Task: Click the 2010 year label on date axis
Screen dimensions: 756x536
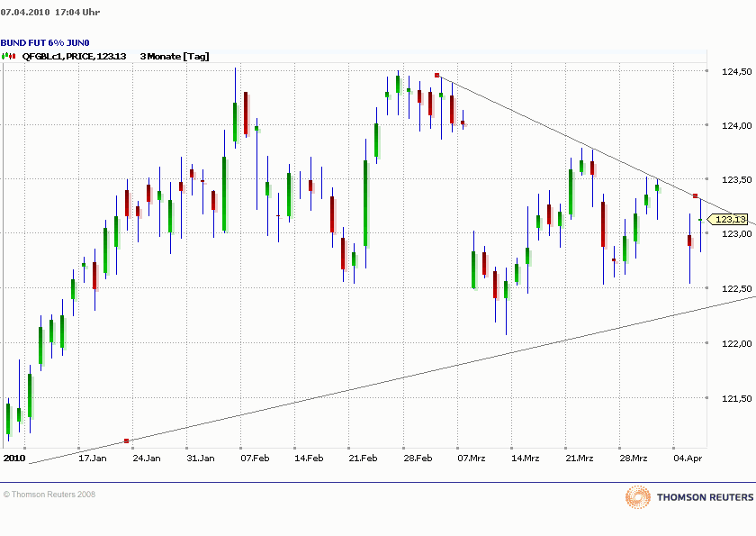Action: click(x=14, y=458)
